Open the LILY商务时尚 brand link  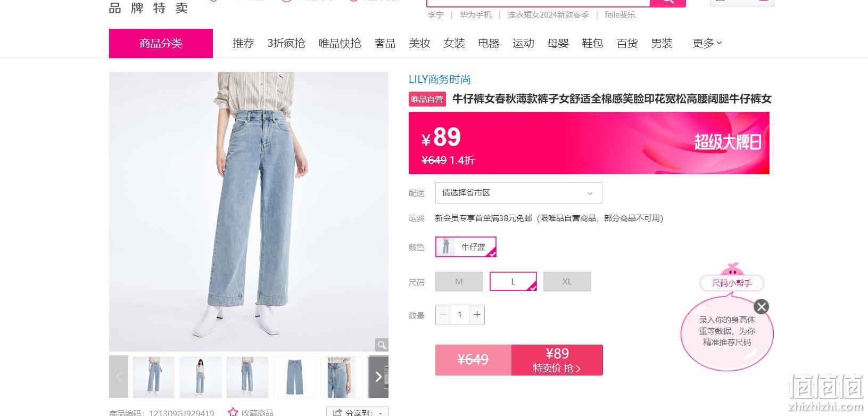click(440, 79)
